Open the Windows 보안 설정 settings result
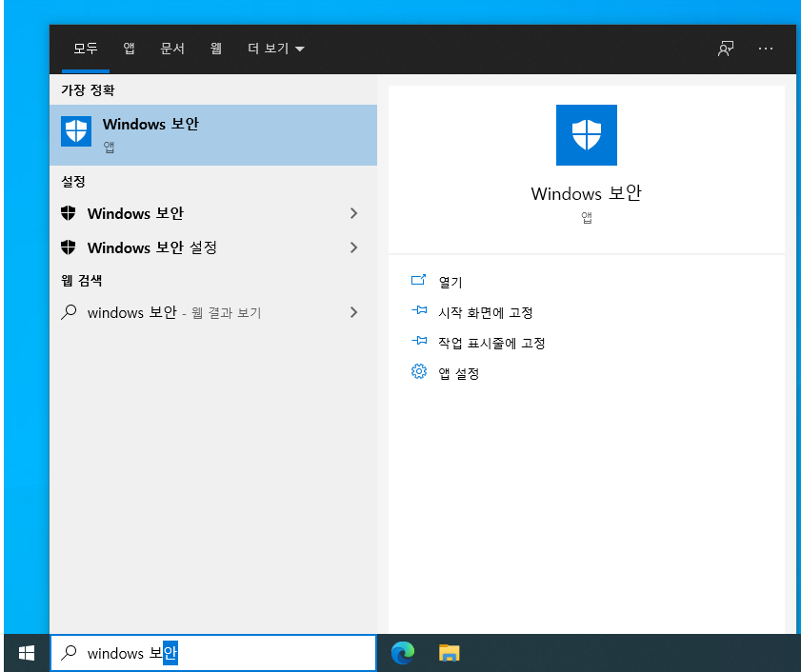Viewport: 801px width, 672px height. pos(213,247)
